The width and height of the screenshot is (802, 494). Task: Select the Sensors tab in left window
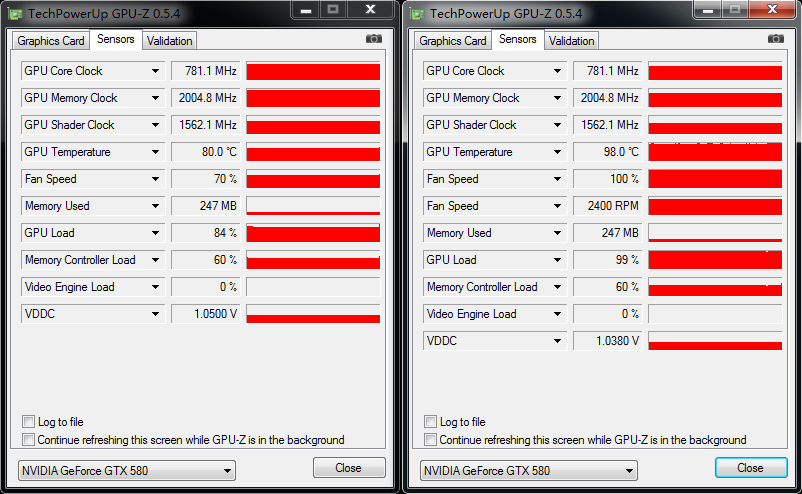pyautogui.click(x=116, y=39)
